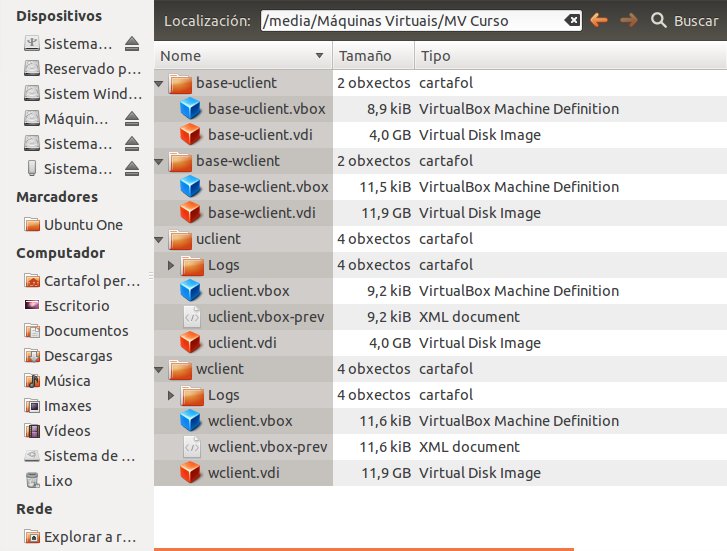Click the Logs folder icon under wclient
This screenshot has height=551, width=727.
coord(192,395)
